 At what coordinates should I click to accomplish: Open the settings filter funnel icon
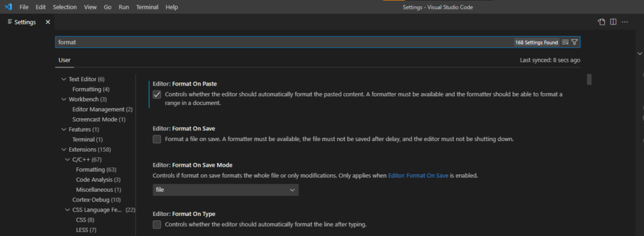pos(575,42)
